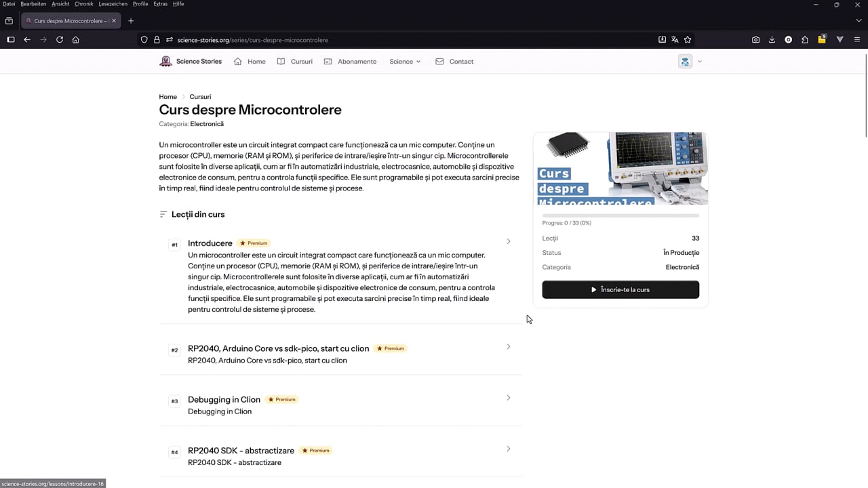Reload the page with the refresh icon
The image size is (868, 488).
[60, 40]
